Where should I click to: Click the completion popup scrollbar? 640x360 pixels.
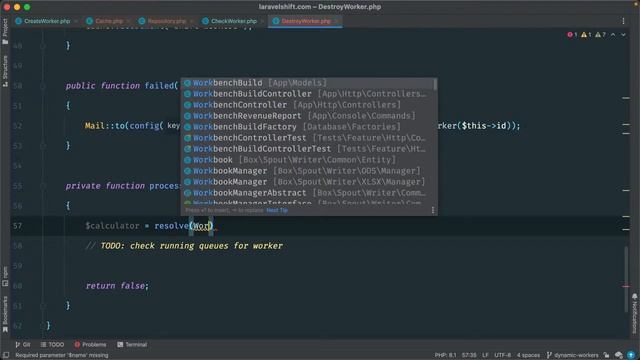435,84
